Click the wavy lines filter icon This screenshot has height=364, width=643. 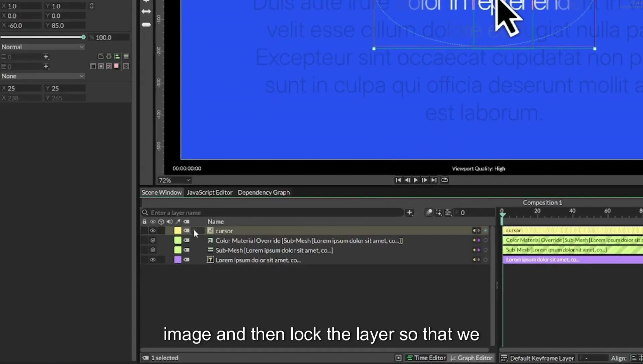109,66
